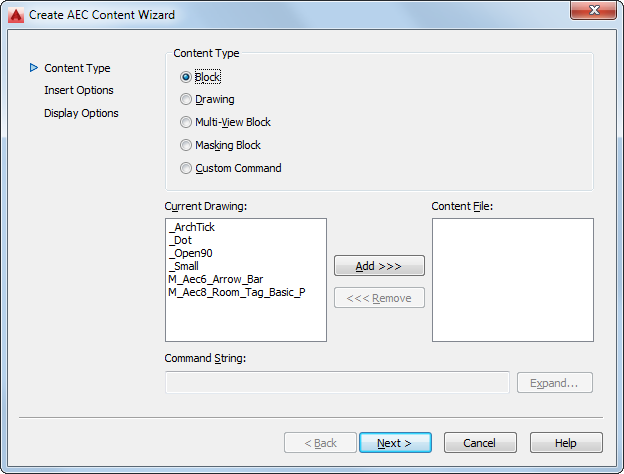This screenshot has width=624, height=474.
Task: Select M_Aec8_Room_Tag_Basic_P block
Action: 237,292
